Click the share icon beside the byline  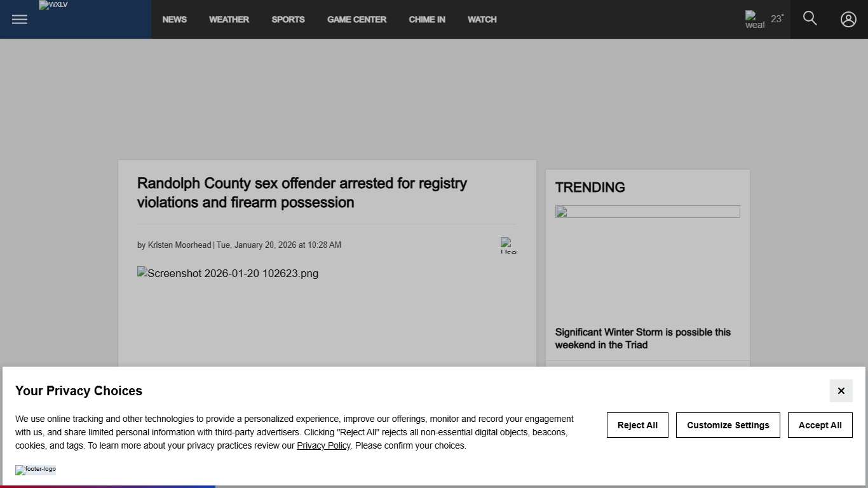pyautogui.click(x=508, y=245)
